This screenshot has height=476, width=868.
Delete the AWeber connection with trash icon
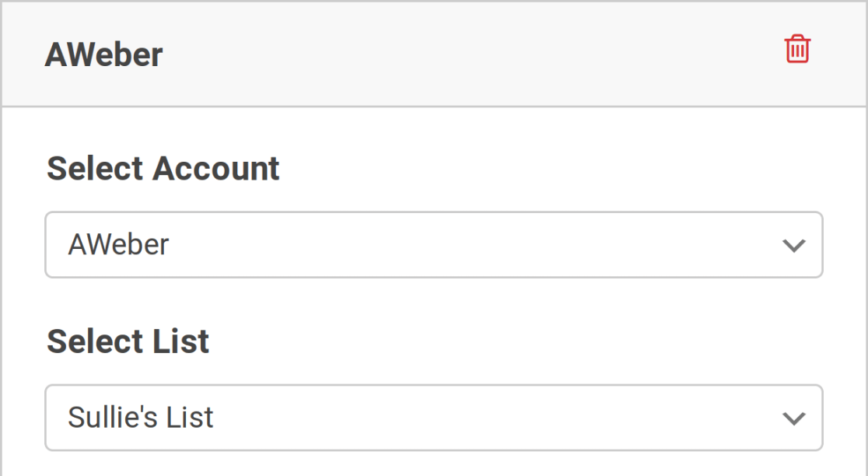[797, 49]
